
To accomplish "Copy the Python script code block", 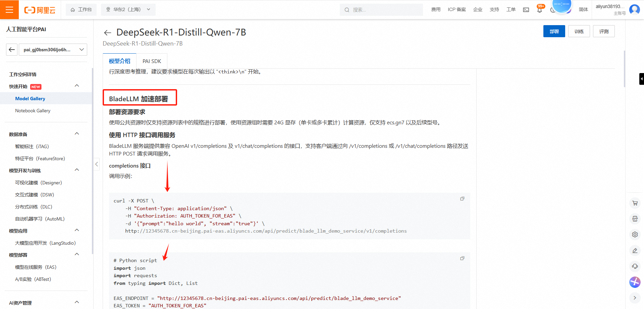I will pos(462,258).
